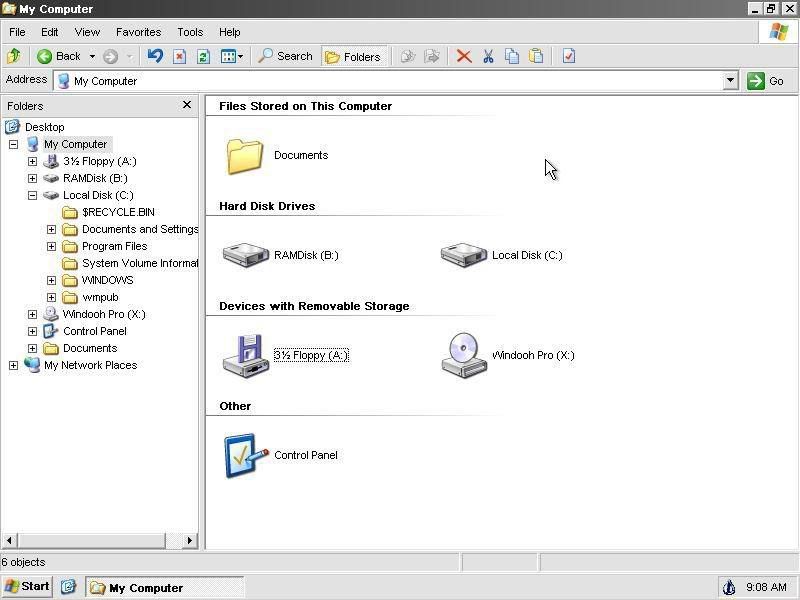Click the Address bar input field

tap(389, 81)
